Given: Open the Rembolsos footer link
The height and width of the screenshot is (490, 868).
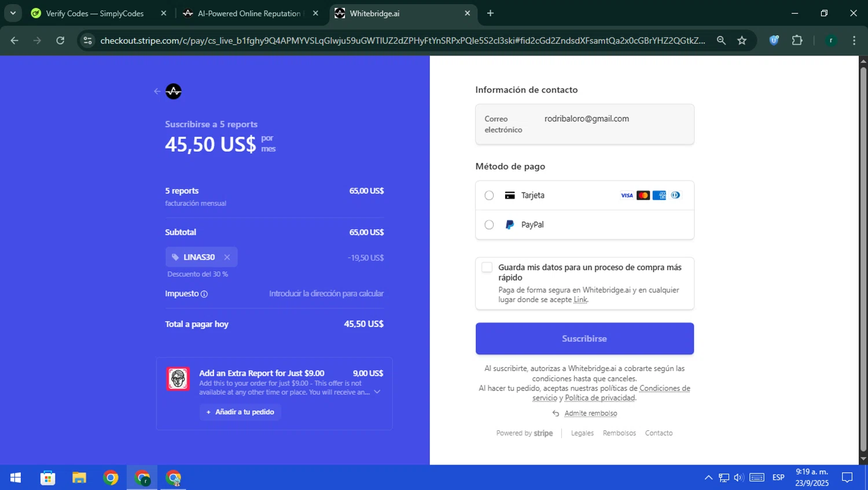Looking at the screenshot, I should point(619,433).
